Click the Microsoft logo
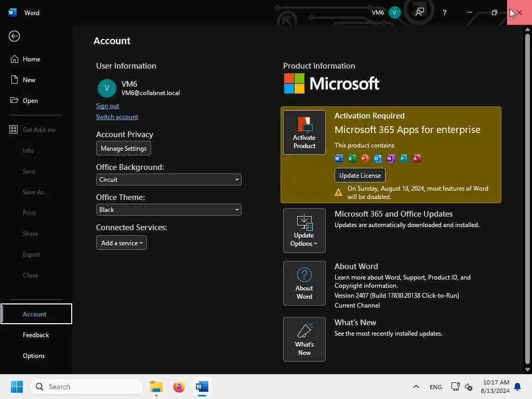The image size is (532, 399). (331, 84)
